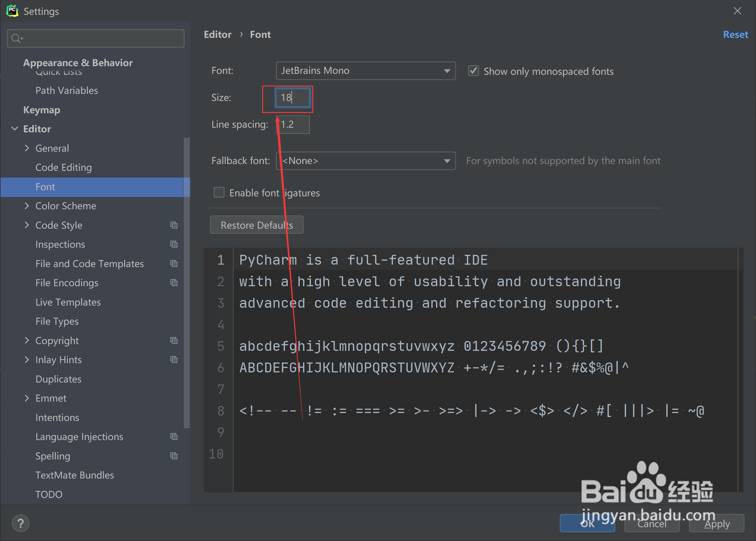Click project-level icon beside Language Injections
The image size is (756, 541).
[x=174, y=436]
